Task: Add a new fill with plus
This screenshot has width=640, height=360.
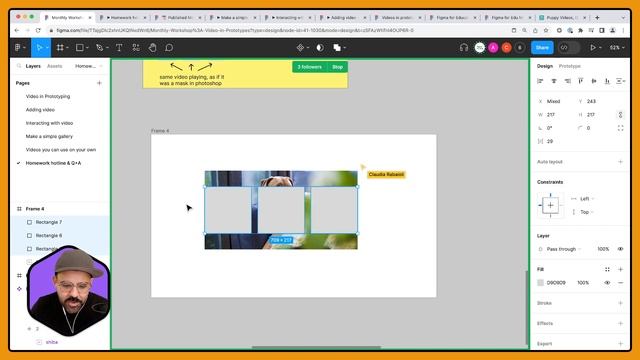Action: 620,269
